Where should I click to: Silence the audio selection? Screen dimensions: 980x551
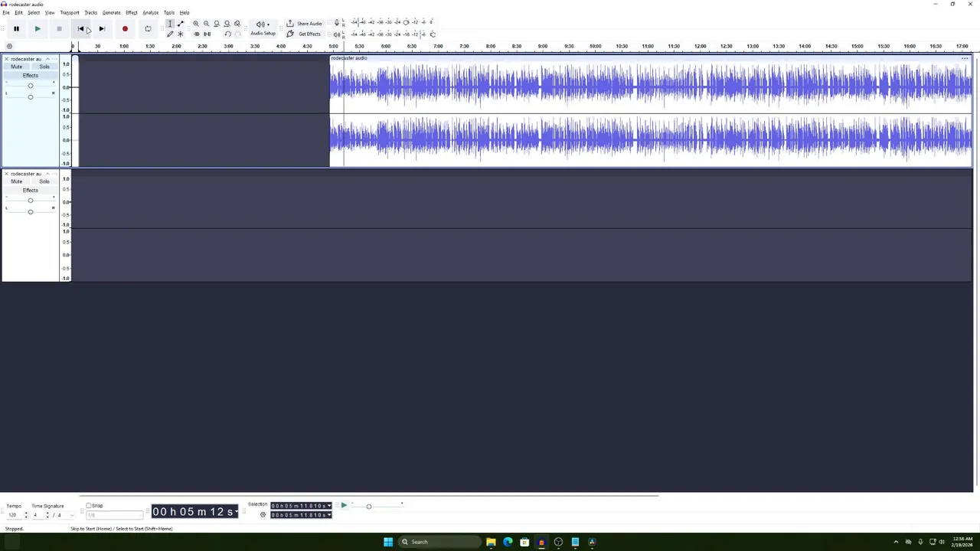coord(207,34)
